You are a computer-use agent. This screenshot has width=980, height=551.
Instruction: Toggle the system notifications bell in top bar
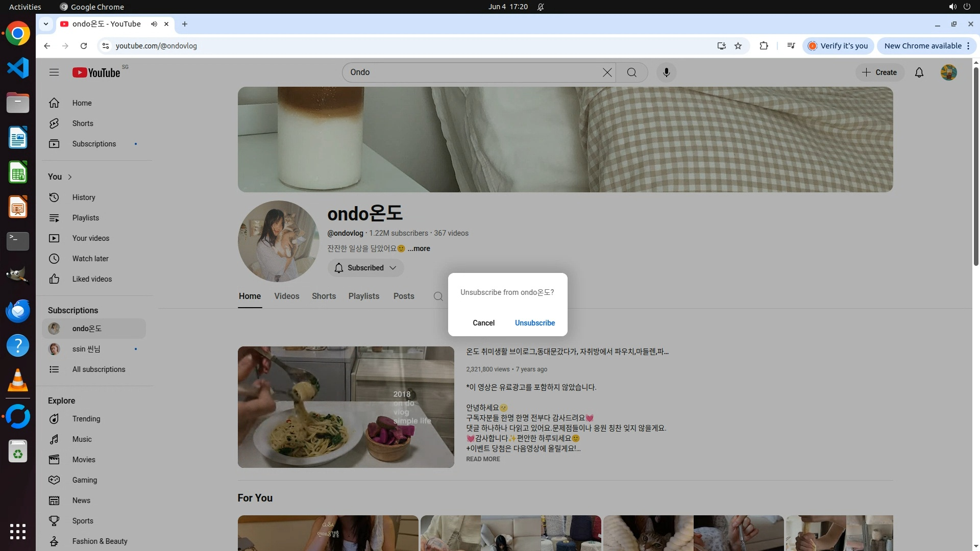pos(541,7)
